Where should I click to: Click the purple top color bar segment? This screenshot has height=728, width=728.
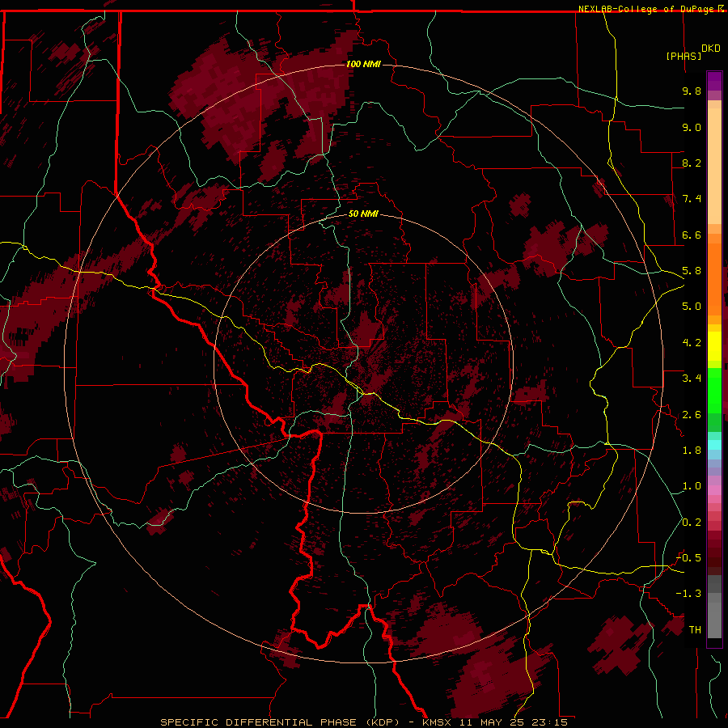pos(714,81)
